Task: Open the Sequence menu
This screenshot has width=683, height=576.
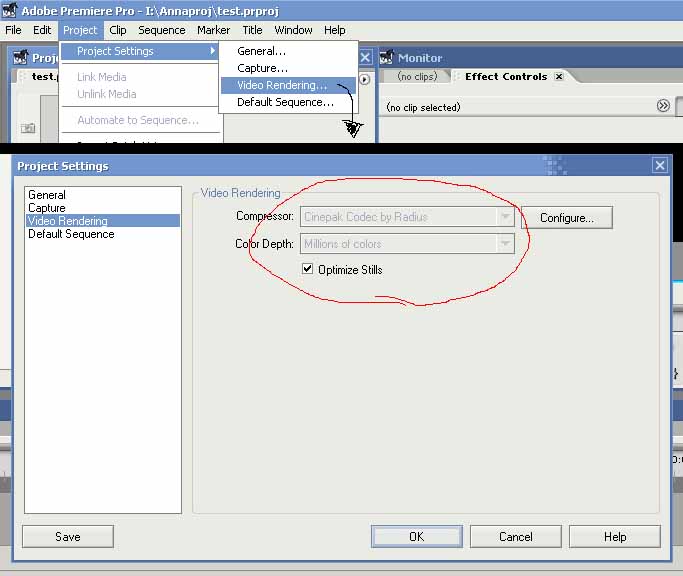Action: [162, 30]
